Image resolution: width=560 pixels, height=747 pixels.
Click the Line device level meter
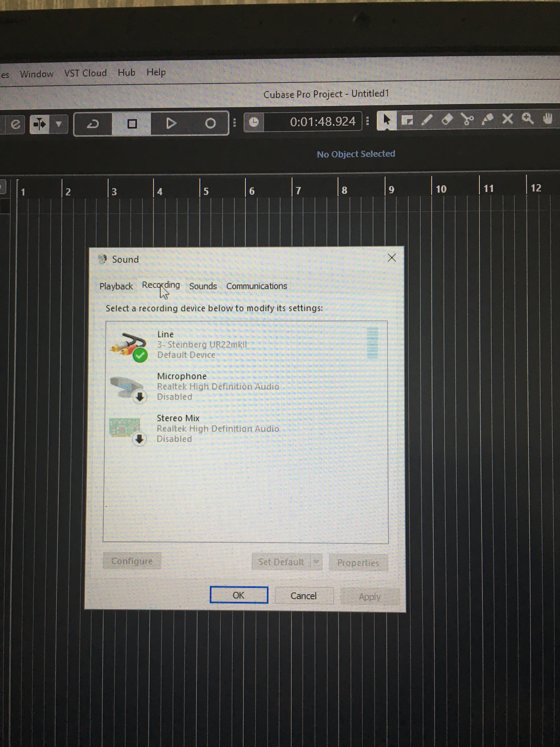pyautogui.click(x=372, y=343)
